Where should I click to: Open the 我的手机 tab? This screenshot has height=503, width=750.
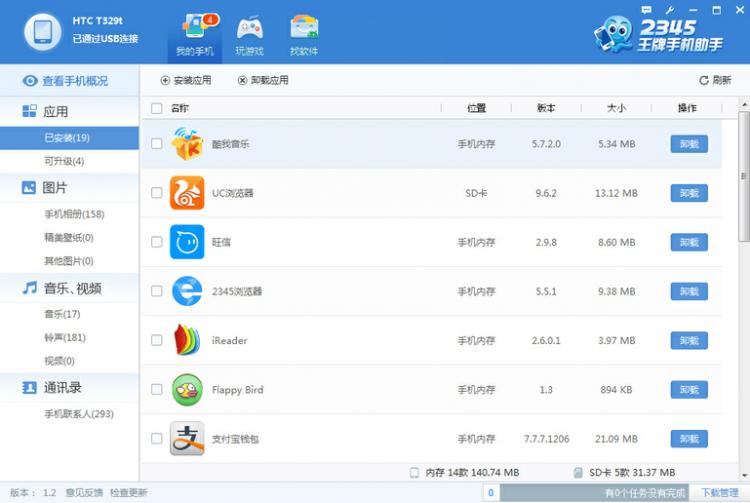pyautogui.click(x=195, y=35)
